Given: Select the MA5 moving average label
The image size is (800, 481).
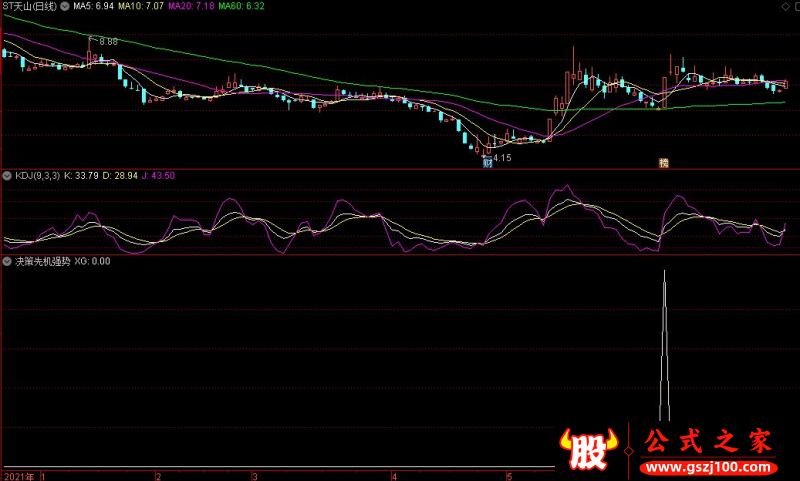Looking at the screenshot, I should coord(93,6).
